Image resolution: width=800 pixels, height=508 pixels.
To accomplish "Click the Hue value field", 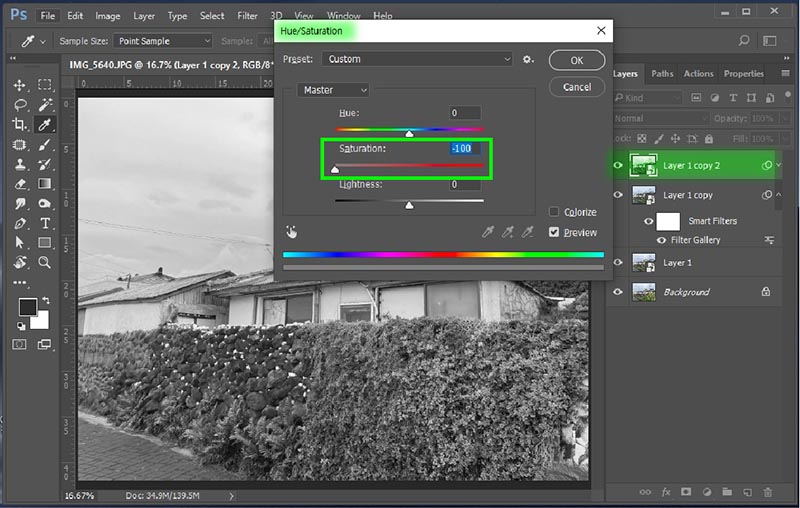I will 465,113.
